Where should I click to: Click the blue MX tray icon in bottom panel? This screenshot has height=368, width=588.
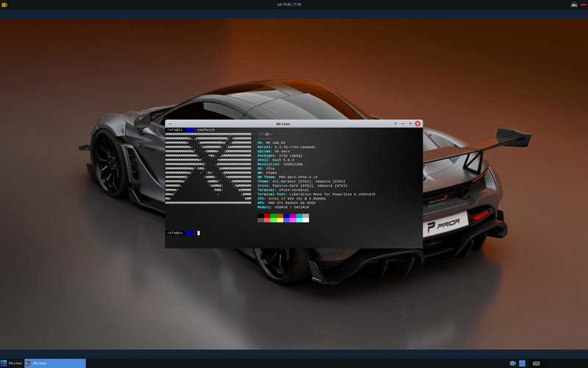(522, 363)
